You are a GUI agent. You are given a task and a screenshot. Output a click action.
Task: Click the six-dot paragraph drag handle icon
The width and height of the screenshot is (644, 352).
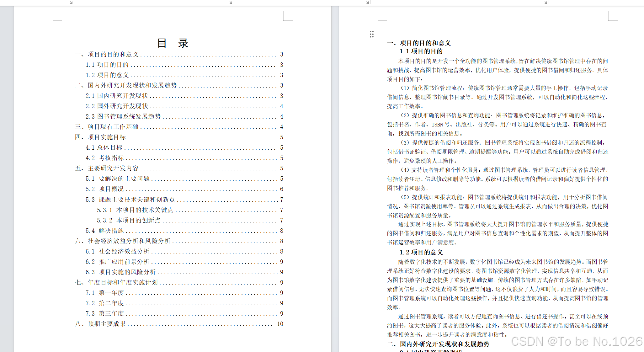pos(371,34)
